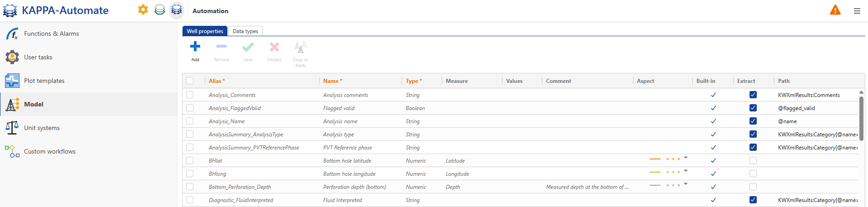868x207 pixels.
Task: Click the green BHlong line color
Action: click(x=655, y=172)
